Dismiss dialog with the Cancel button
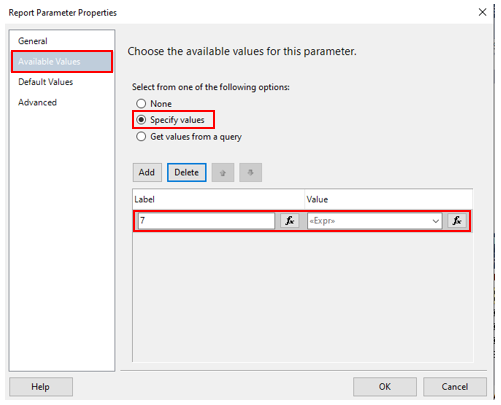The width and height of the screenshot is (501, 405). point(455,387)
